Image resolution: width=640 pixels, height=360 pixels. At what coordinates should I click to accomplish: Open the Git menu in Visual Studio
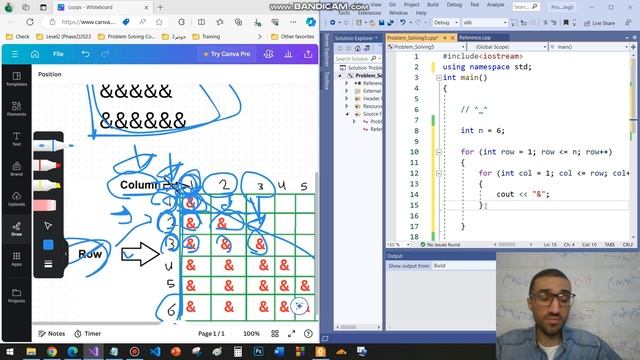click(392, 4)
